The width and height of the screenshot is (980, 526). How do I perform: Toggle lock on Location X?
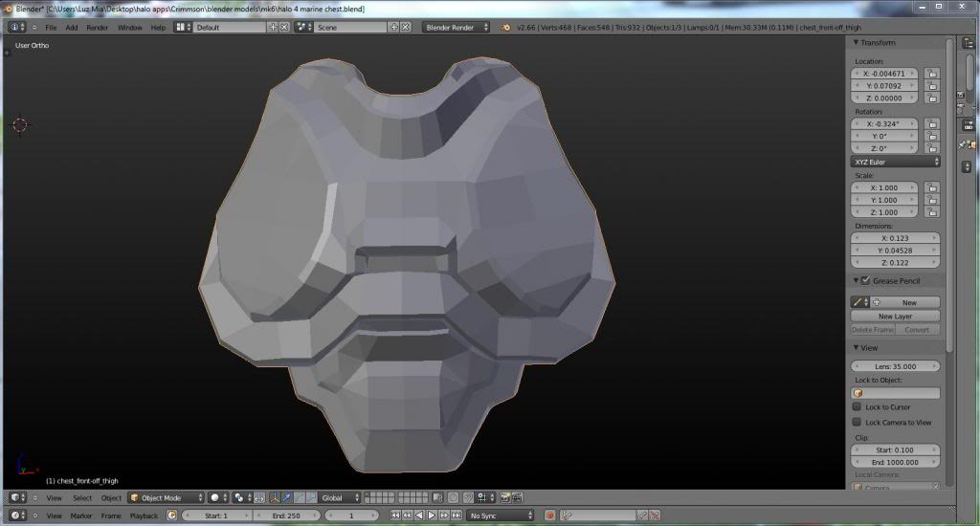(x=932, y=74)
